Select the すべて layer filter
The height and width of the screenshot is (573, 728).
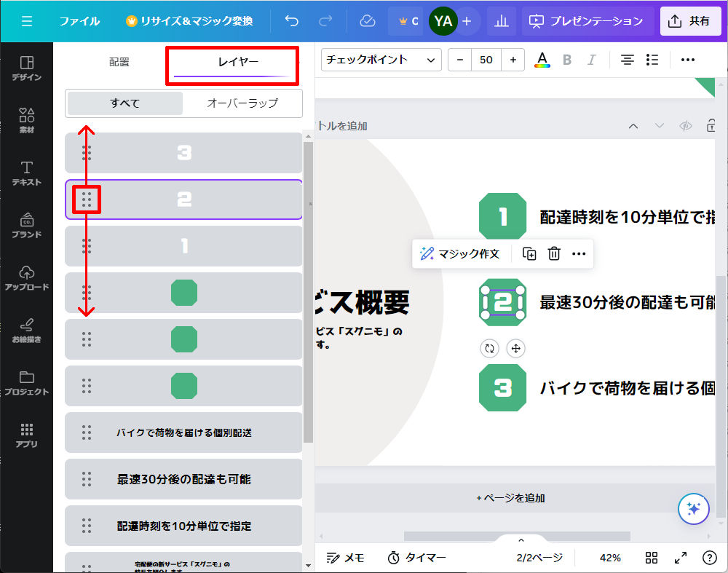pos(125,103)
